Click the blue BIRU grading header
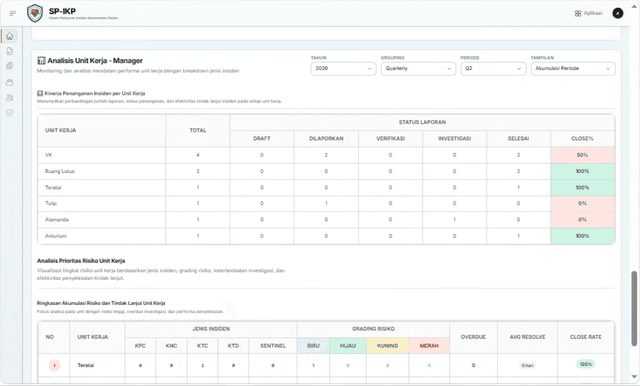The image size is (640, 386). 313,346
